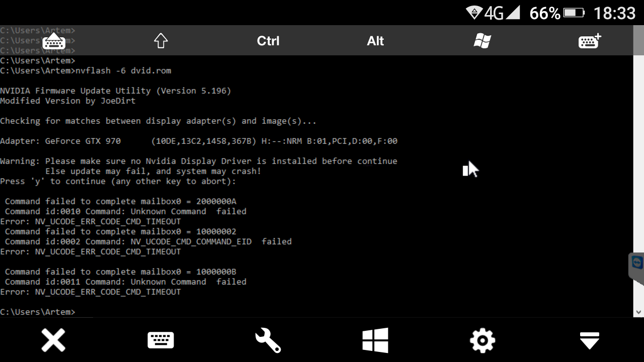644x362 pixels.
Task: Tap the Windows logo in the bottom toolbar
Action: click(x=375, y=340)
